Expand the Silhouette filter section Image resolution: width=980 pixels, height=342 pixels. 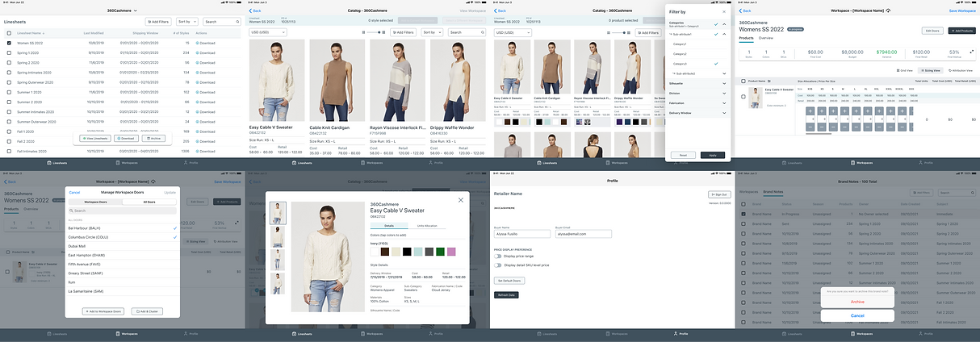tap(723, 83)
